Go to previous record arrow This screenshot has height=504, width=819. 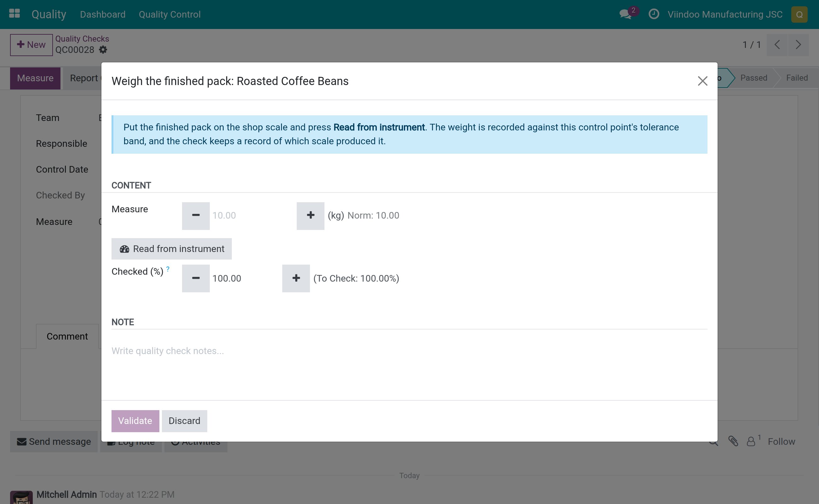(777, 45)
